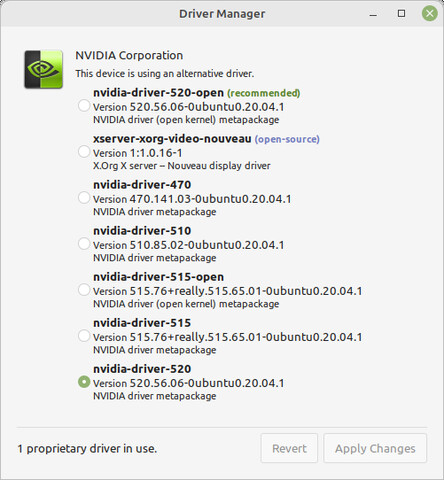
Task: Click the "Version 510.85.02-0ubuntu0.20.04.1" text
Action: pyautogui.click(x=189, y=245)
